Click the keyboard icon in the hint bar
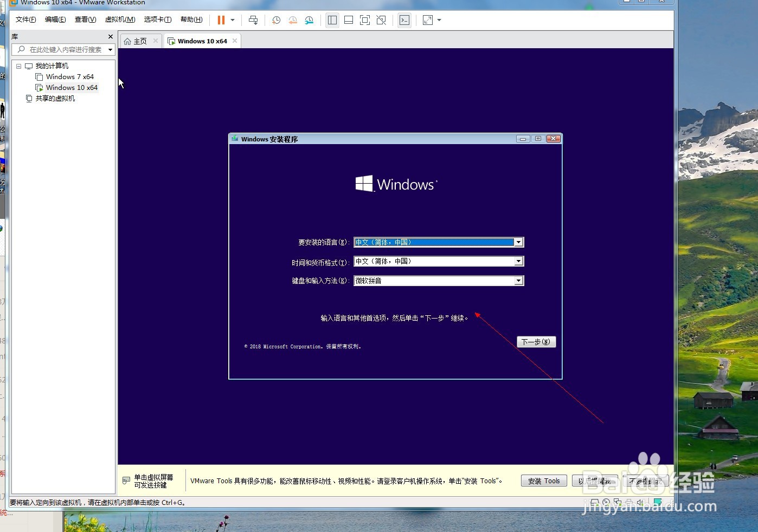 pos(126,481)
